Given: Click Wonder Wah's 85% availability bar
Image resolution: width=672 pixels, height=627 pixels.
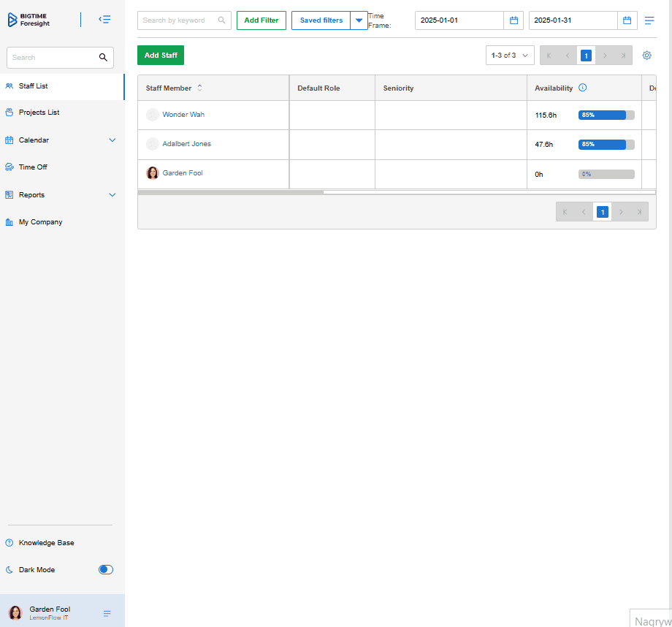Looking at the screenshot, I should pyautogui.click(x=606, y=115).
